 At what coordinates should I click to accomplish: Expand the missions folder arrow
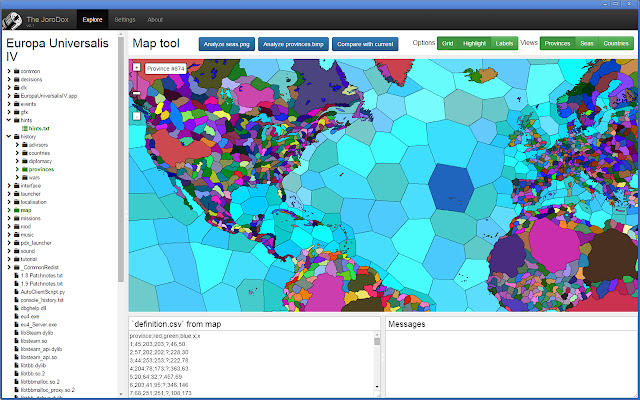point(9,218)
